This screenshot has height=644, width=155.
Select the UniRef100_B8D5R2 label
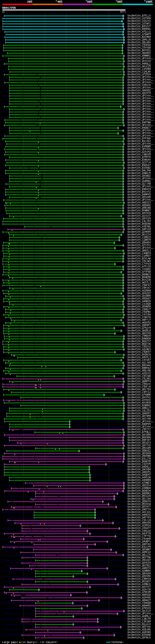pos(139,493)
